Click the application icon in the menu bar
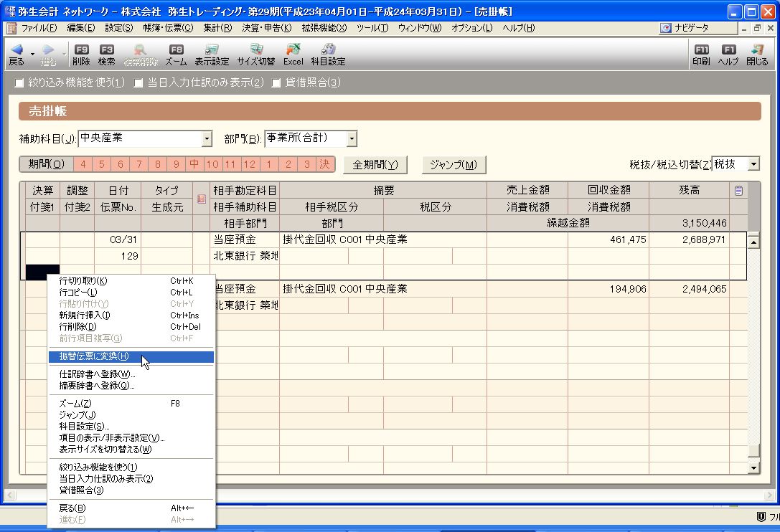Screen dimensions: 780x532 11,29
